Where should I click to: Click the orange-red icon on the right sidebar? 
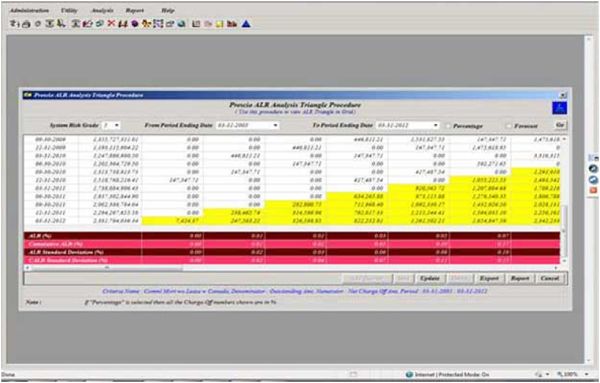(593, 190)
